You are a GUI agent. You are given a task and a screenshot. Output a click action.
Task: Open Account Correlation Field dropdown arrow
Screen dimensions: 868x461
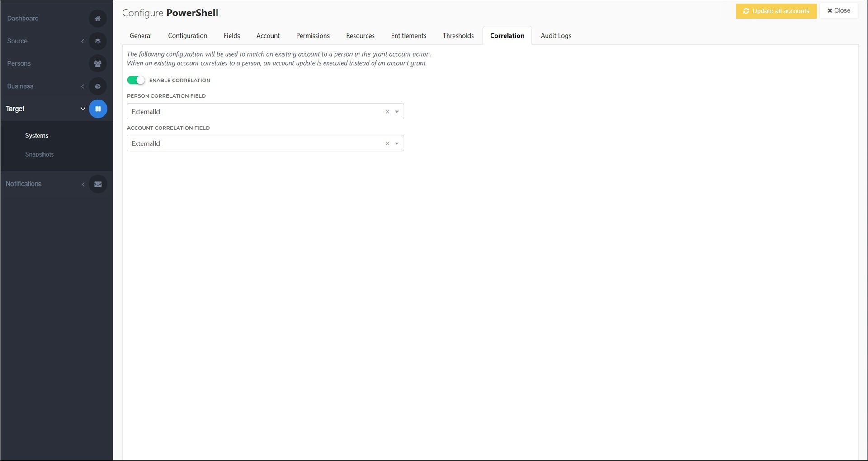[397, 143]
